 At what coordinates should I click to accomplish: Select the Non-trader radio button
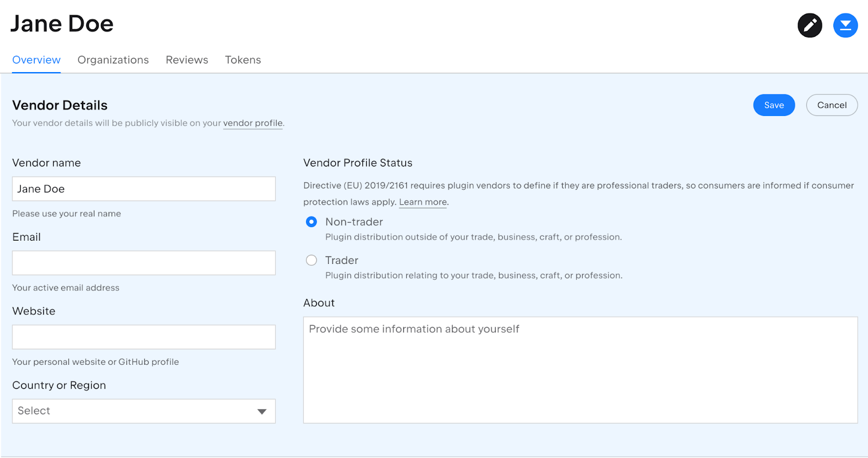pos(311,222)
